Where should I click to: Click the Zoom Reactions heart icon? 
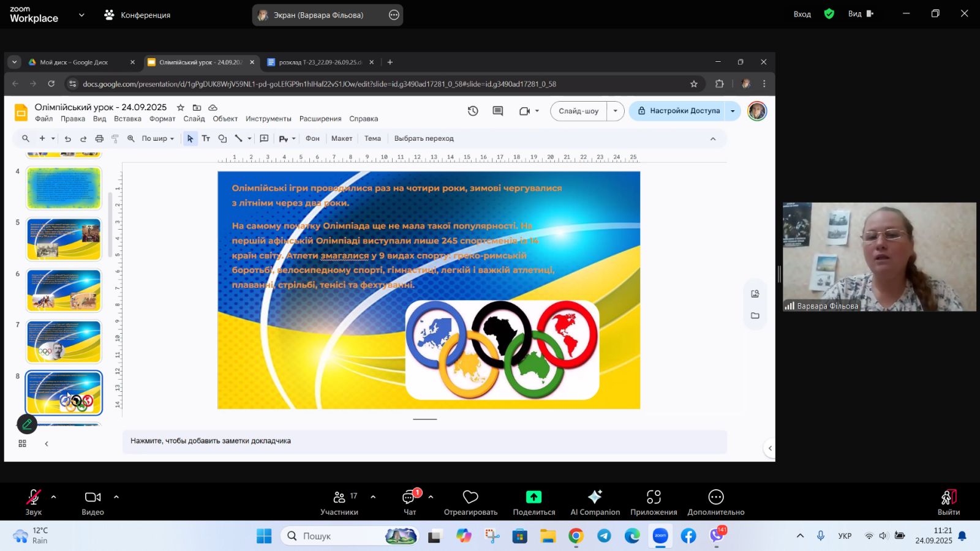470,497
